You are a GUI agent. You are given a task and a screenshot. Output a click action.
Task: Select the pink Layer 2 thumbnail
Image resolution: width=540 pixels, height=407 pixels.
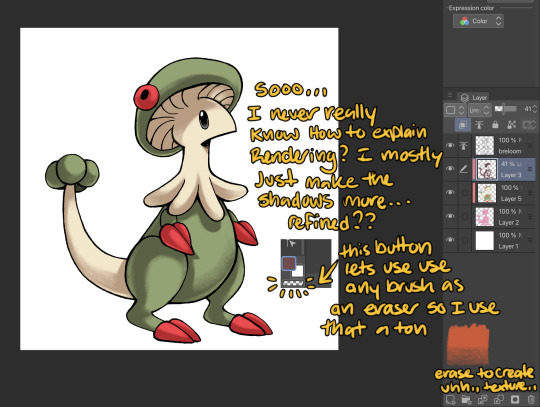click(485, 216)
